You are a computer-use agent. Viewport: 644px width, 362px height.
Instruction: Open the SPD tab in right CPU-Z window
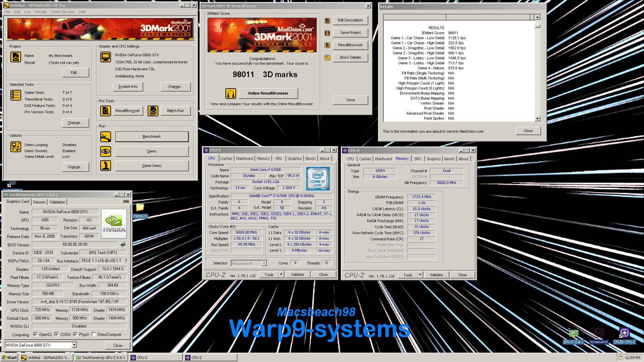coord(418,159)
